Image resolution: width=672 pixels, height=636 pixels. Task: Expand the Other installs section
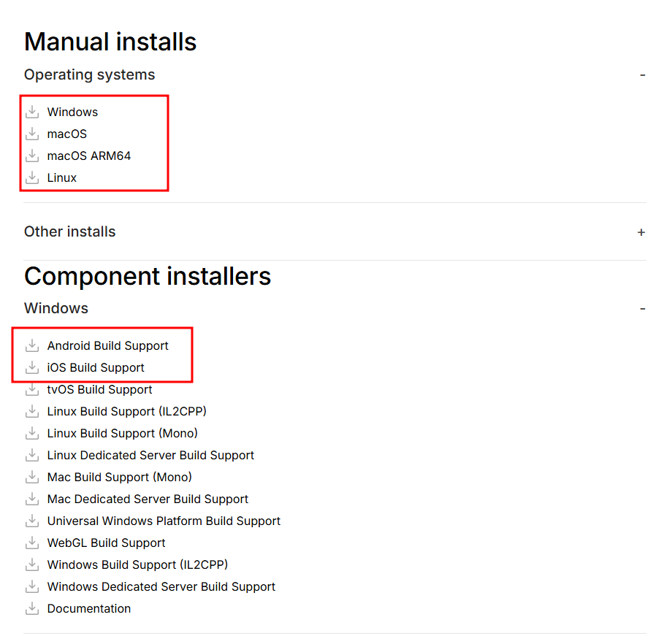[641, 232]
